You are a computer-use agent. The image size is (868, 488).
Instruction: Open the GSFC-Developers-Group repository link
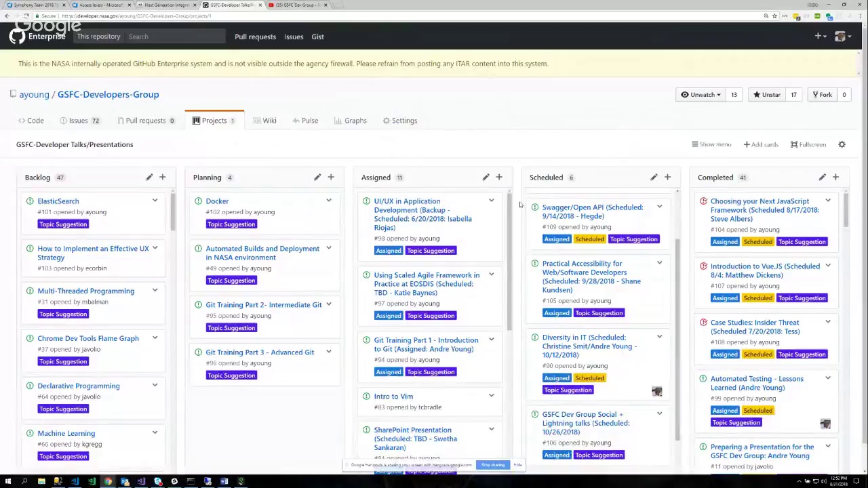point(108,94)
